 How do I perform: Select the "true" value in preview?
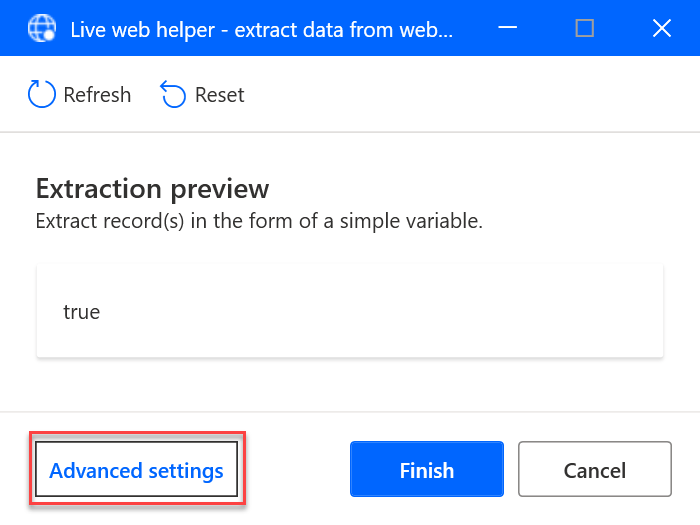[82, 312]
